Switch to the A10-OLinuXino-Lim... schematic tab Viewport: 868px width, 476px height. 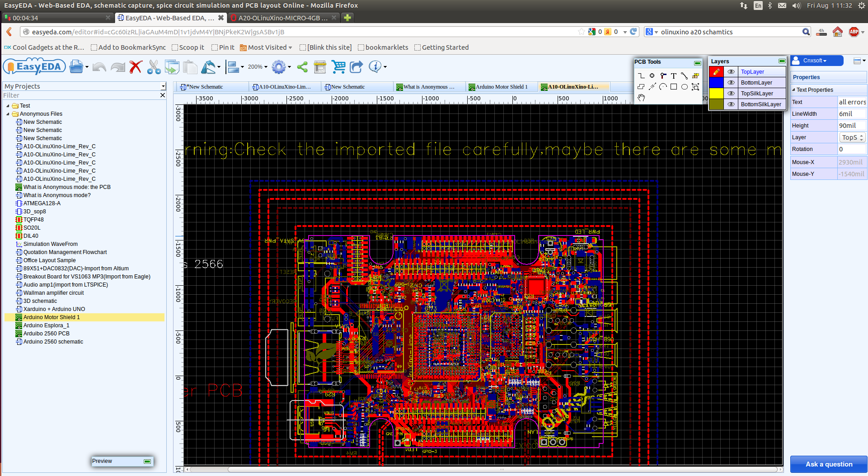point(285,87)
